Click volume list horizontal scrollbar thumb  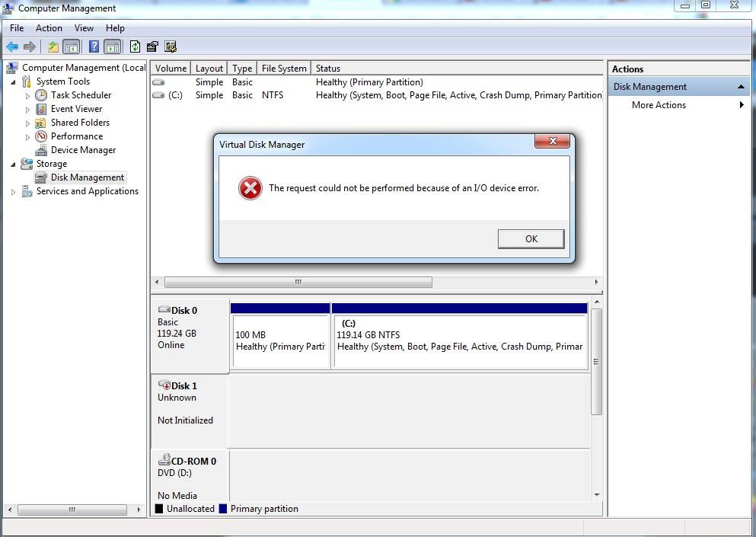tap(298, 282)
